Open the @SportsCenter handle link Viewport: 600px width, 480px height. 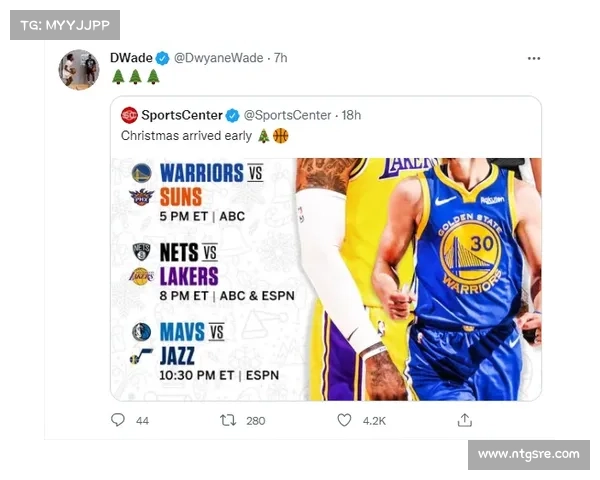(x=286, y=115)
